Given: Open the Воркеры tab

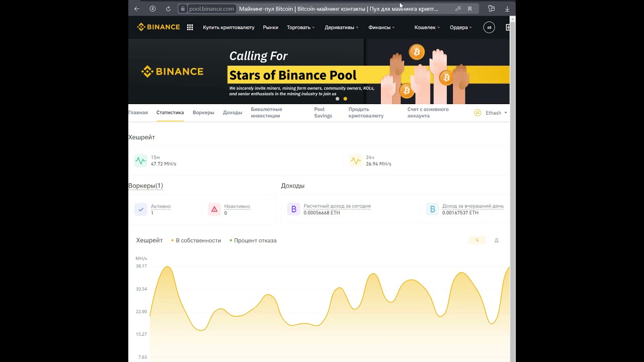Looking at the screenshot, I should tap(203, 113).
